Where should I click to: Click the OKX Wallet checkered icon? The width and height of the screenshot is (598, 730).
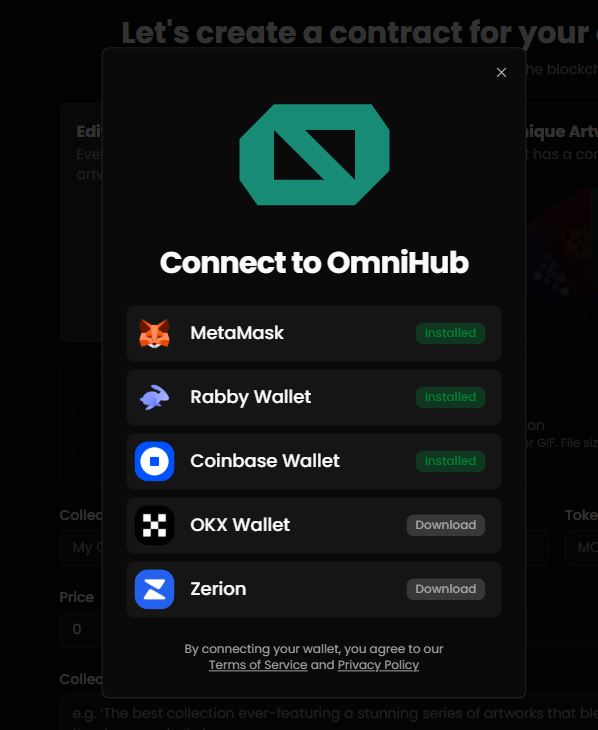point(154,525)
